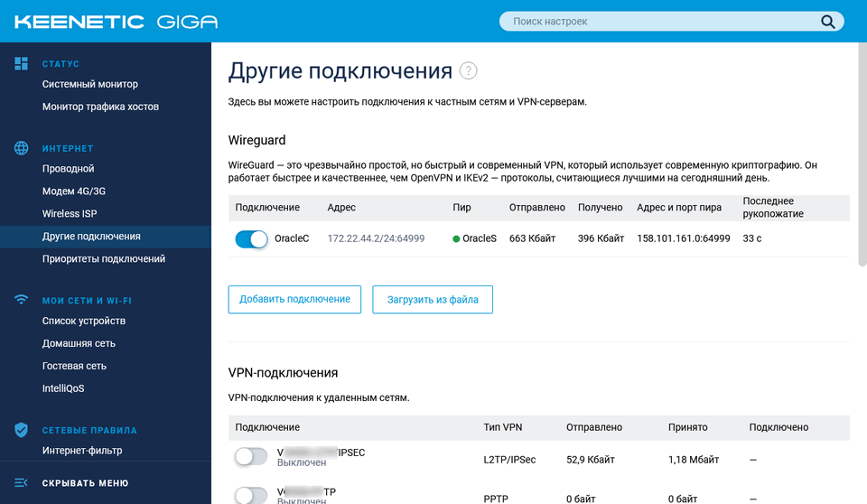867x504 pixels.
Task: Click the 663 Кбайт sent value
Action: pyautogui.click(x=533, y=238)
